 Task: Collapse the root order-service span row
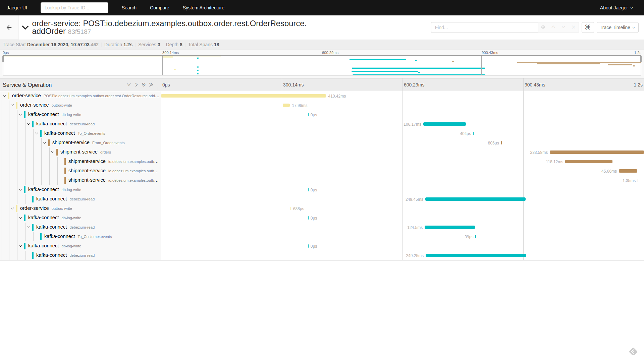(x=4, y=96)
